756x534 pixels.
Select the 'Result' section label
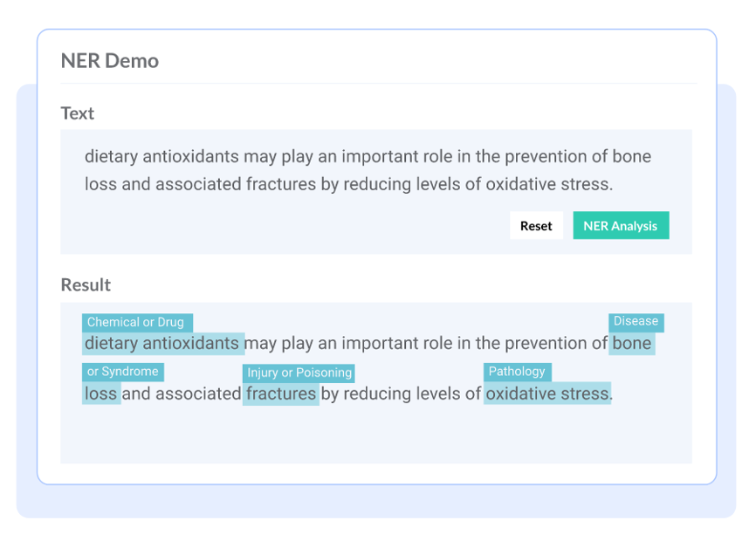click(86, 285)
